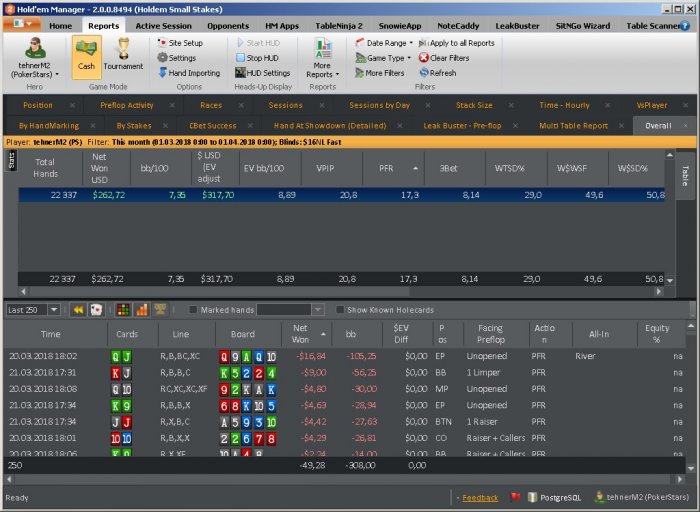Click Hand Importing option
Viewport: 700px width, 512px height.
point(188,73)
